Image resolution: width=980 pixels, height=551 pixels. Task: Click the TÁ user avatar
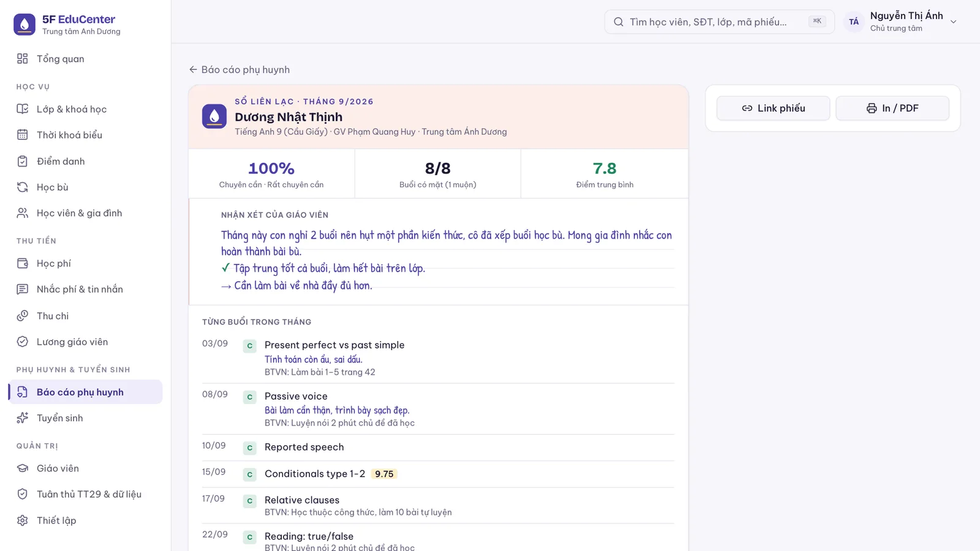(x=854, y=22)
